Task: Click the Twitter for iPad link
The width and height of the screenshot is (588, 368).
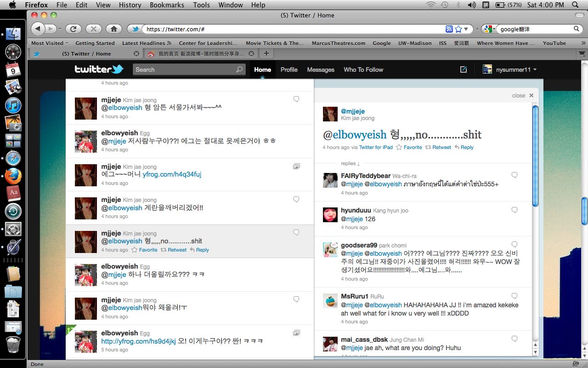Action: (x=376, y=147)
